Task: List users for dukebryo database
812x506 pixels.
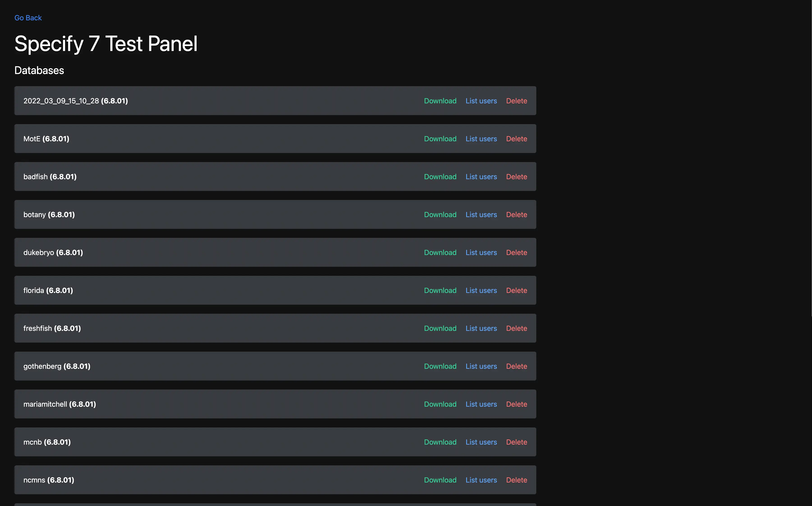Action: (x=481, y=252)
